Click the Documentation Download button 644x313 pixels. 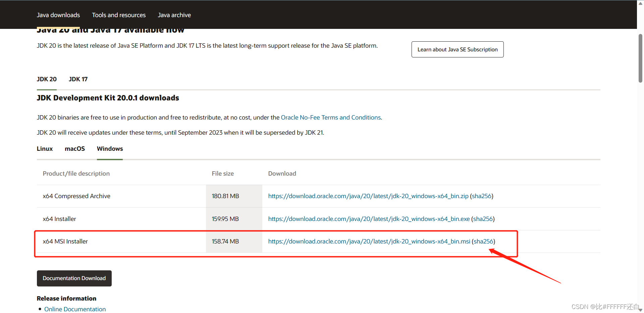[74, 278]
